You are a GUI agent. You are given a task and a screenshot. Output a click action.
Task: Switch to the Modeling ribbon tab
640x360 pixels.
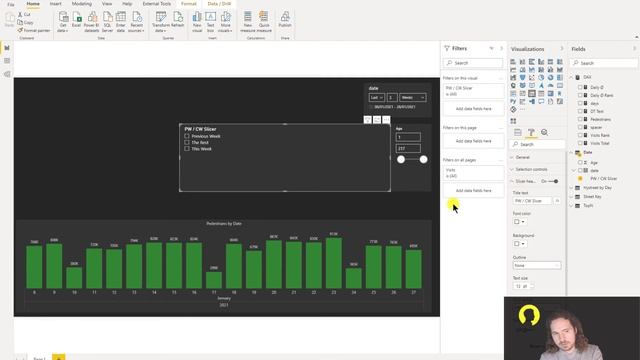click(82, 4)
